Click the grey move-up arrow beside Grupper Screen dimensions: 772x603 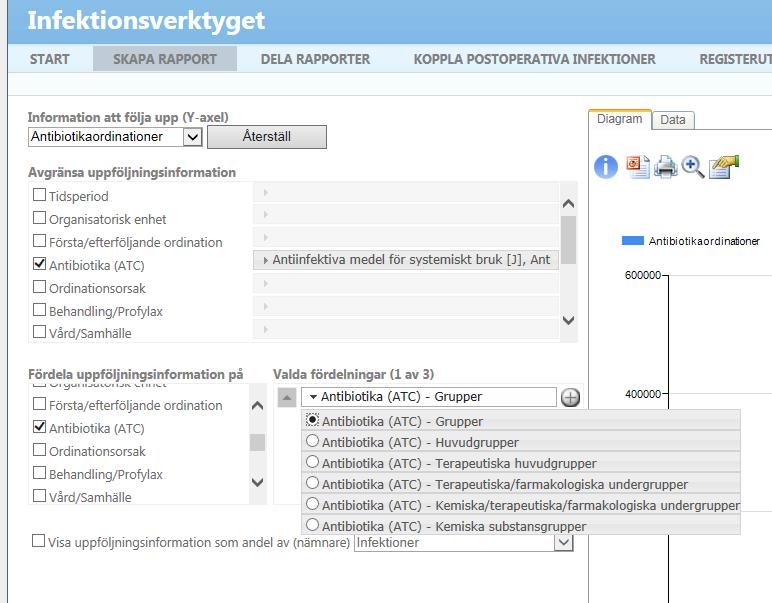(x=287, y=397)
